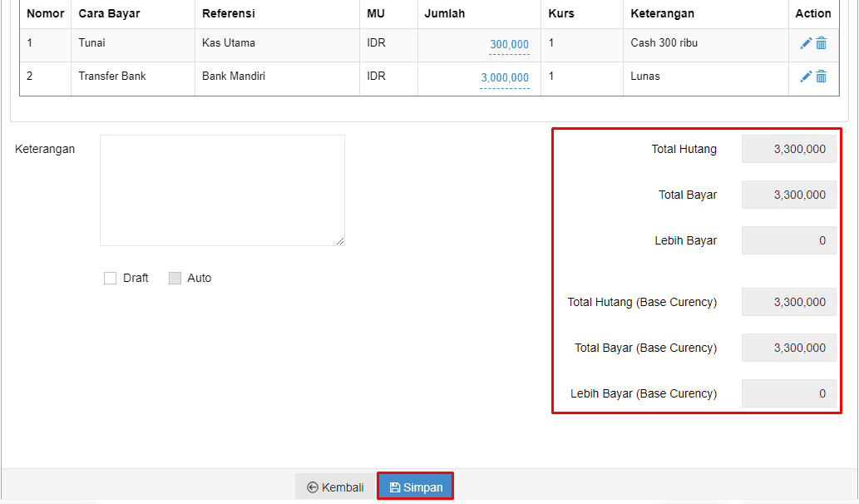Delete the Transfer Bank row with trash icon
The image size is (859, 504).
click(x=822, y=77)
